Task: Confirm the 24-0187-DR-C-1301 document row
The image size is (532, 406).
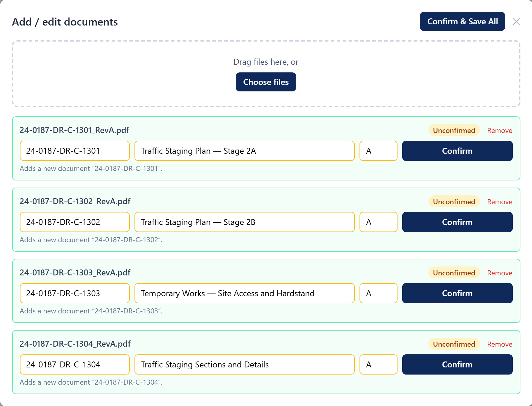Action: [457, 151]
